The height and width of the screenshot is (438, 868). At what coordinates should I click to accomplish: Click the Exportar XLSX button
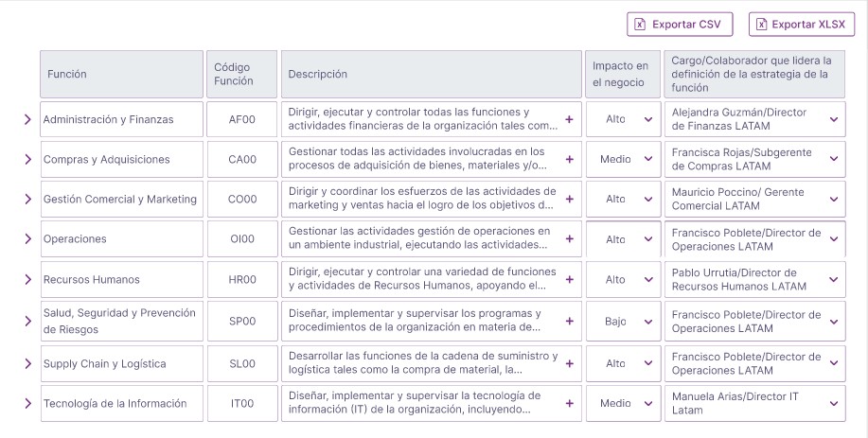click(x=801, y=25)
